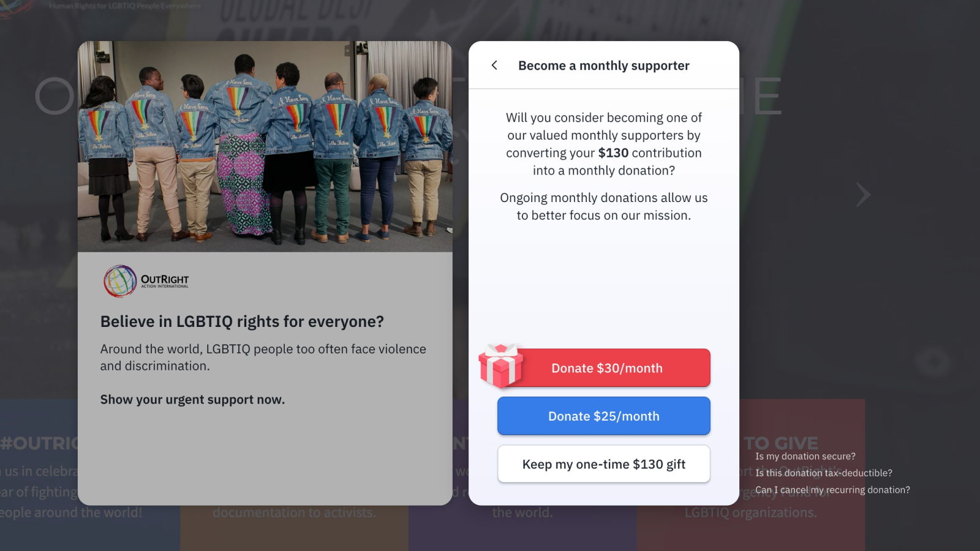This screenshot has width=980, height=551.
Task: Go back using the left chevron arrow
Action: (494, 65)
